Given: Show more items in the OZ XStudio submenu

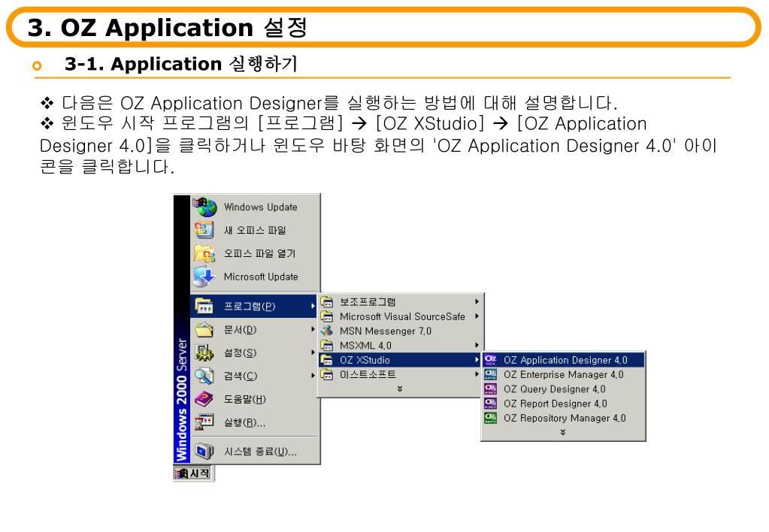Looking at the screenshot, I should (x=562, y=432).
